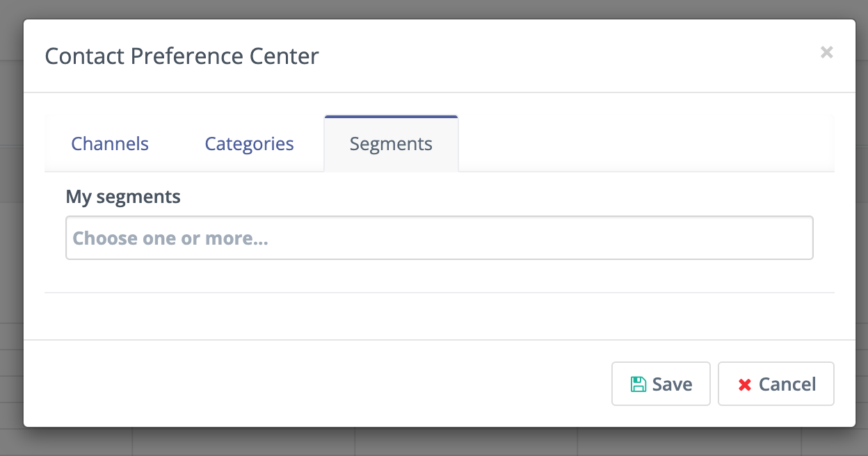The image size is (868, 456).
Task: Switch to the Categories tab
Action: tap(248, 143)
